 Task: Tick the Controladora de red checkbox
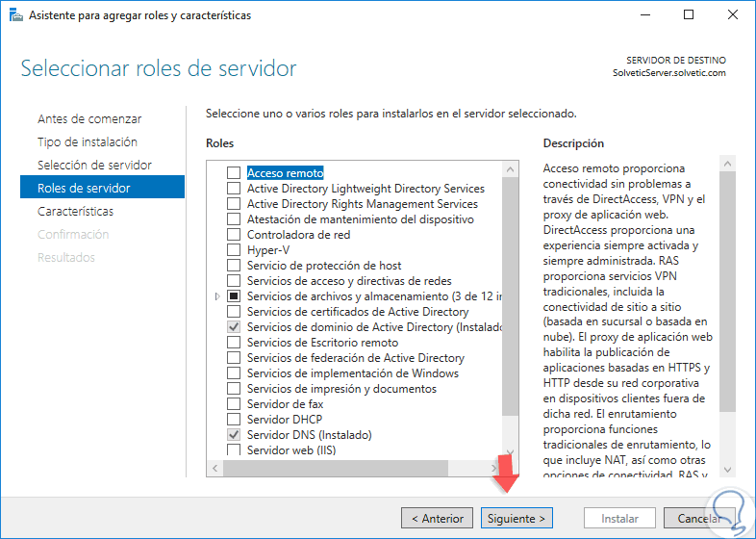[x=234, y=235]
